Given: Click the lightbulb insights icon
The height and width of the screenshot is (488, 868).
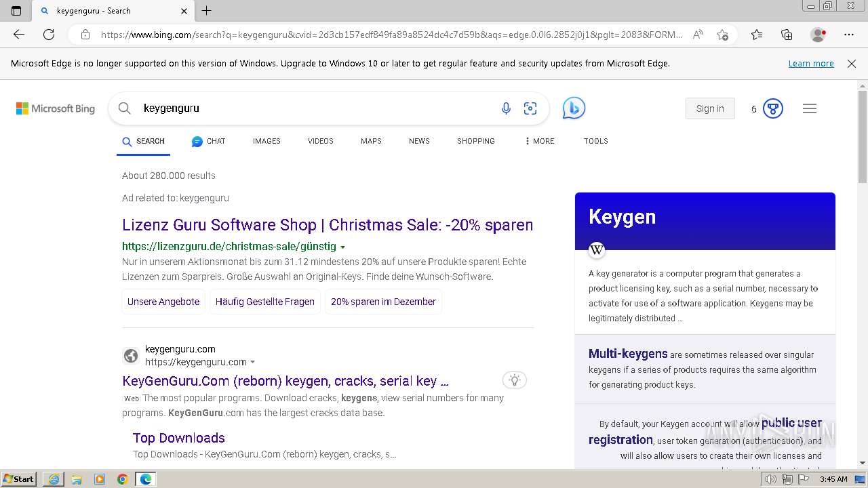Looking at the screenshot, I should 515,380.
